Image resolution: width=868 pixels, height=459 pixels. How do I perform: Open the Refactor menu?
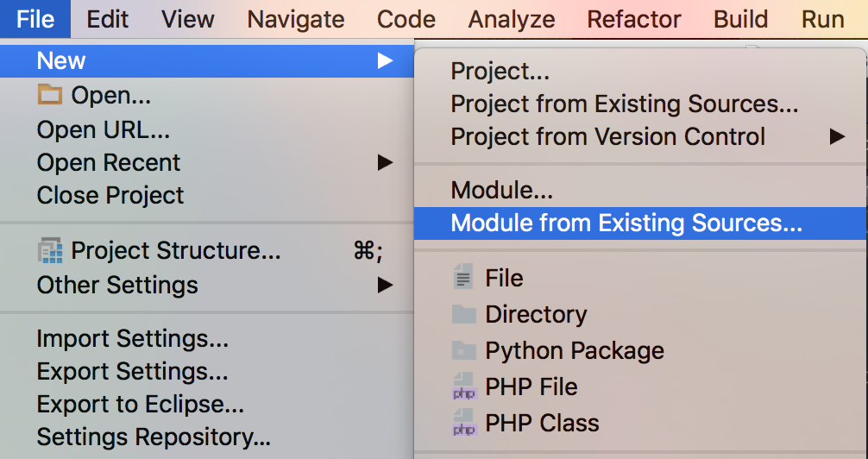pyautogui.click(x=634, y=19)
